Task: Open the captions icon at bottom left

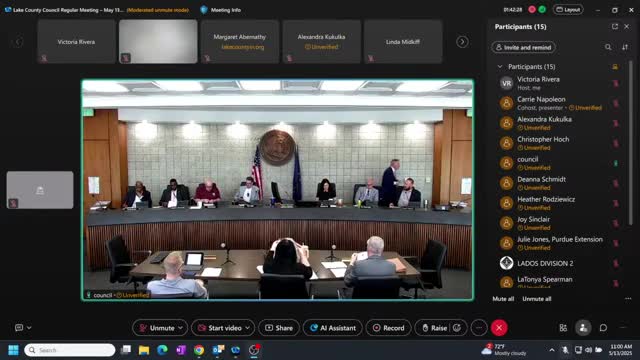Action: click(19, 327)
